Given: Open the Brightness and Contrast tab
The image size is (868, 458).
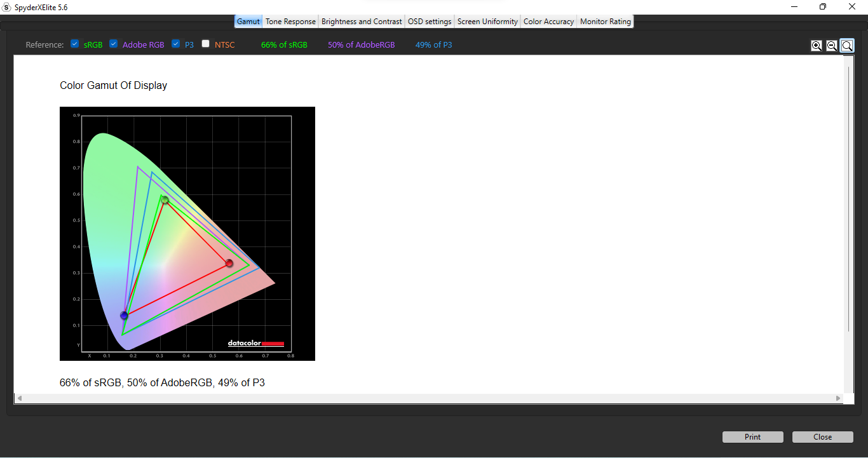Looking at the screenshot, I should [x=362, y=22].
